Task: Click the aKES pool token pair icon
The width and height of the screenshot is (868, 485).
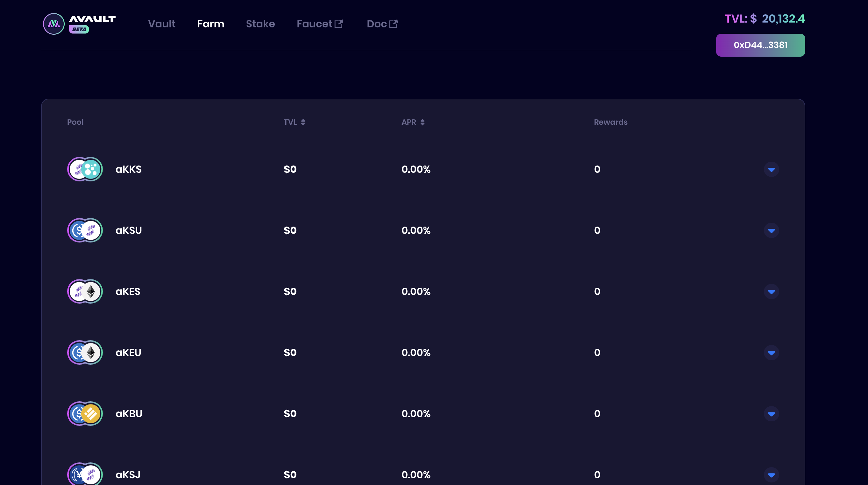Action: 85,291
